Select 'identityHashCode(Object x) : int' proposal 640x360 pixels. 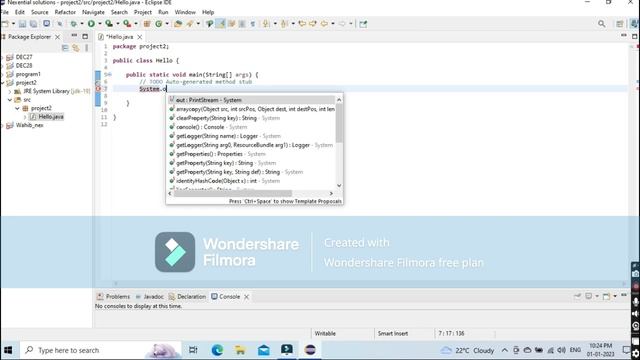[251, 181]
